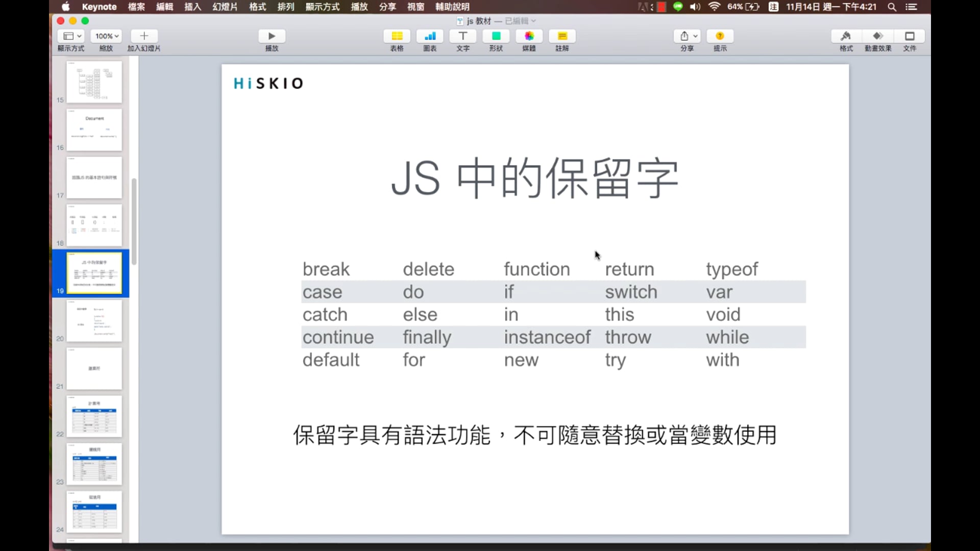Click the Spotlight search icon

(x=892, y=7)
